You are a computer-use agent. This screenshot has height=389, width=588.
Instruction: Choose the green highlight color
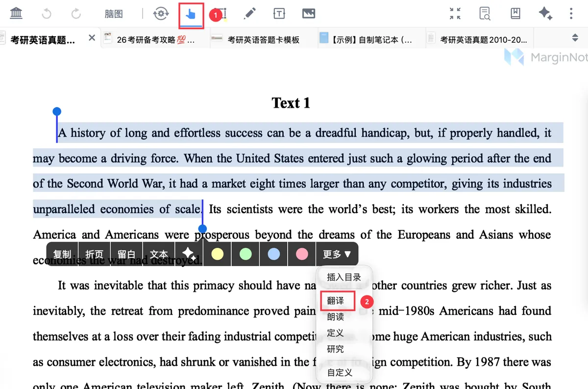(x=245, y=254)
